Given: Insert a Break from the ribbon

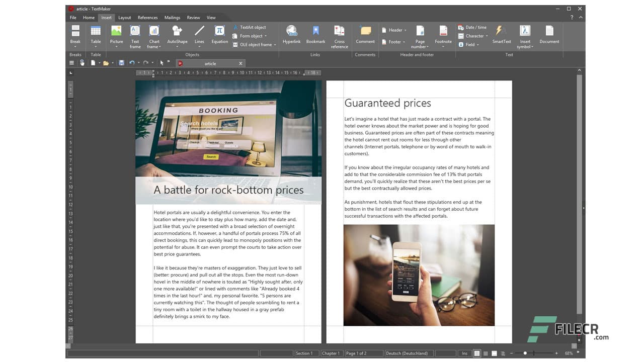Looking at the screenshot, I should point(75,34).
